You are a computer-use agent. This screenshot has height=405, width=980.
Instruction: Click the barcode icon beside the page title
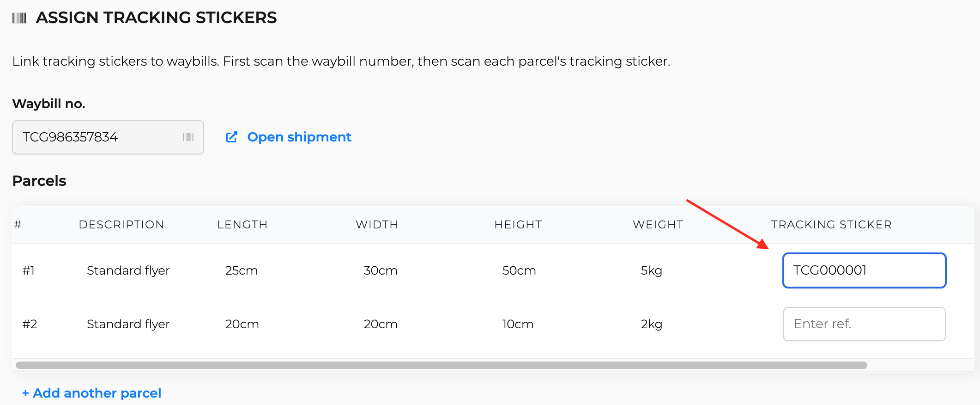tap(19, 18)
